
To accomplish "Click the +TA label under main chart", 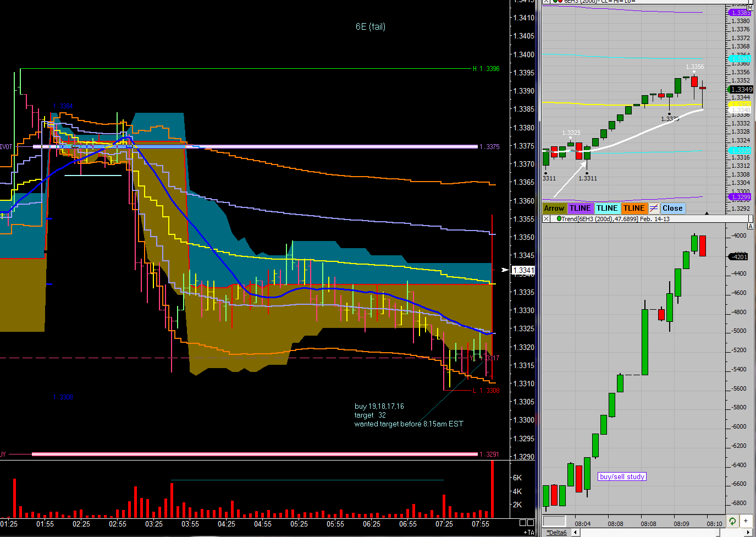I will tap(528, 533).
